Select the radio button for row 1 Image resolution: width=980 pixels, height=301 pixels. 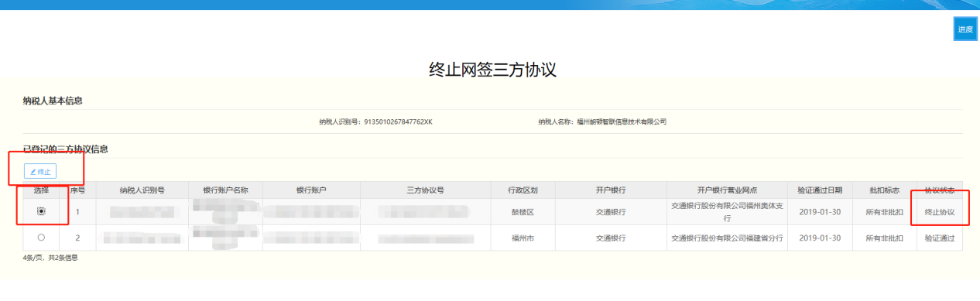click(x=41, y=211)
